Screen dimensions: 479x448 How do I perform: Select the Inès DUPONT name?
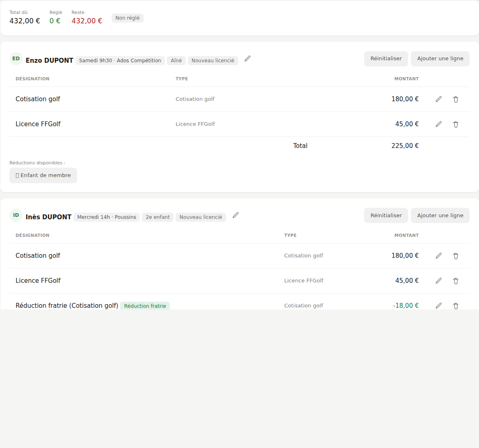(48, 217)
